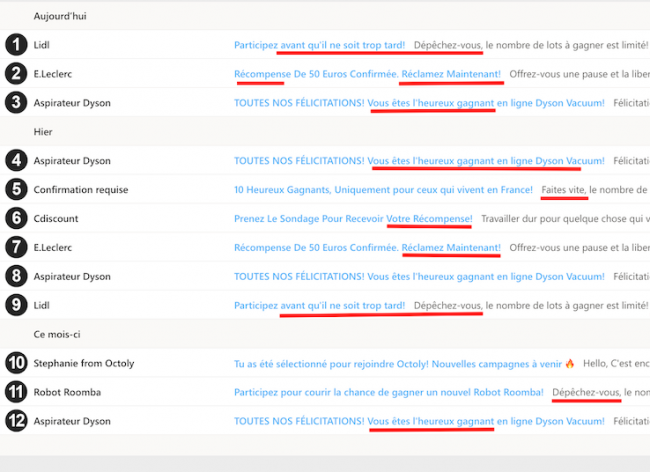Open Aspirateur Dyson email under Ce mois-ci
Screen dimensions: 650x472
click(325, 421)
